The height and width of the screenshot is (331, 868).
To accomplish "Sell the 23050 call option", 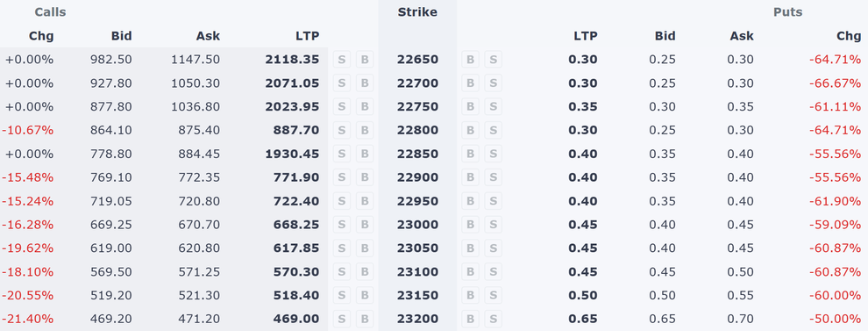I will tap(342, 248).
